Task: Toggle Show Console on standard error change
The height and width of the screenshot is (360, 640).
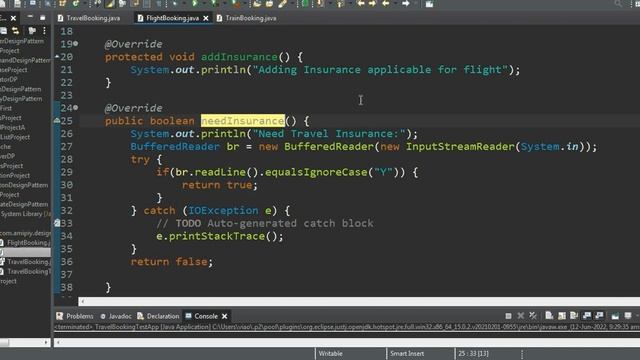Action: point(599,316)
